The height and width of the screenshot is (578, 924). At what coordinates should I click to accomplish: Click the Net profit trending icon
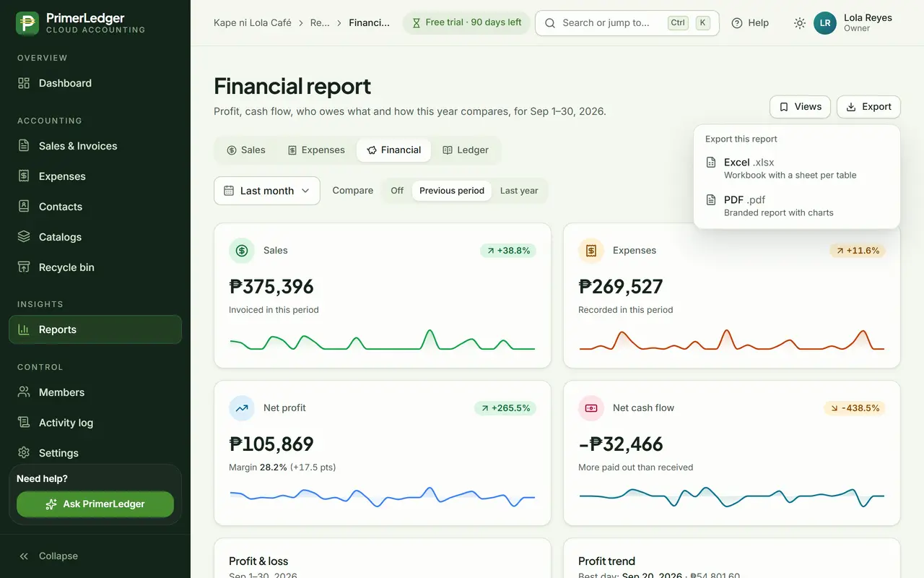(242, 408)
